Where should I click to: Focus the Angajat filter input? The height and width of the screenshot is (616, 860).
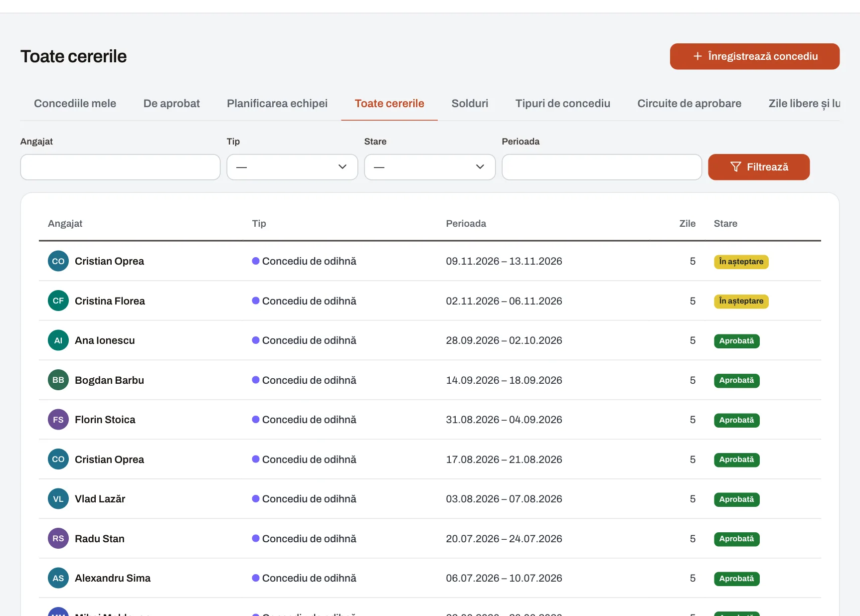click(120, 167)
